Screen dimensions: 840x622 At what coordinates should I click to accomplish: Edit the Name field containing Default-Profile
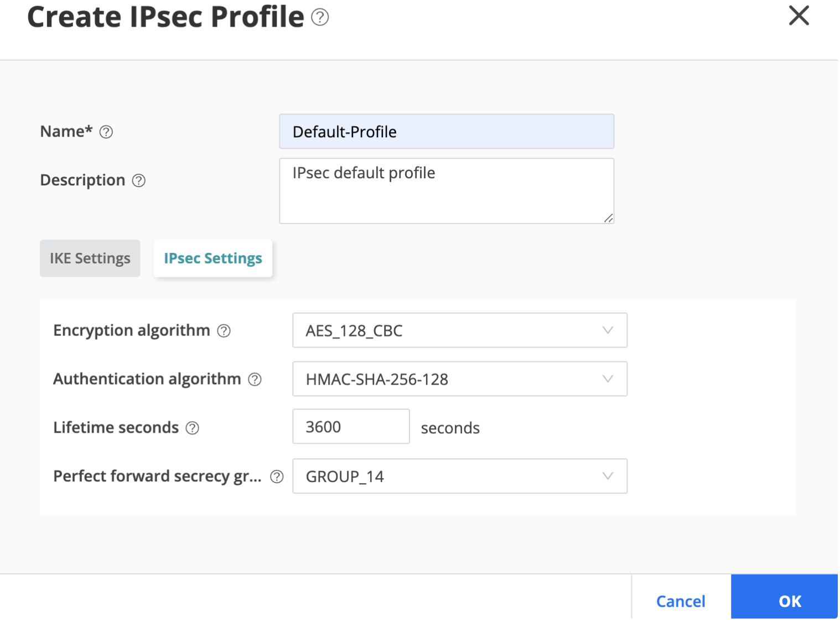click(x=447, y=131)
